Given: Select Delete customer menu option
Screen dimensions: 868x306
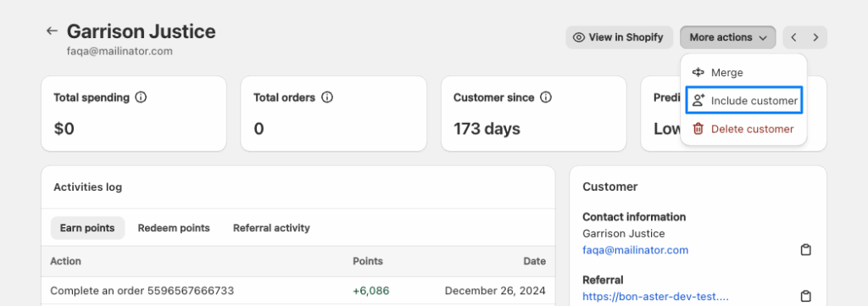Looking at the screenshot, I should click(744, 129).
